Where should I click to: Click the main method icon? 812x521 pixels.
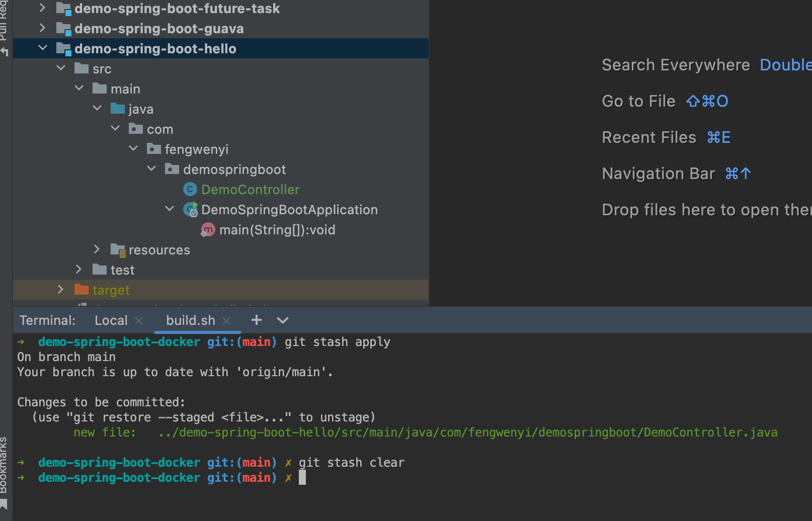pos(208,230)
